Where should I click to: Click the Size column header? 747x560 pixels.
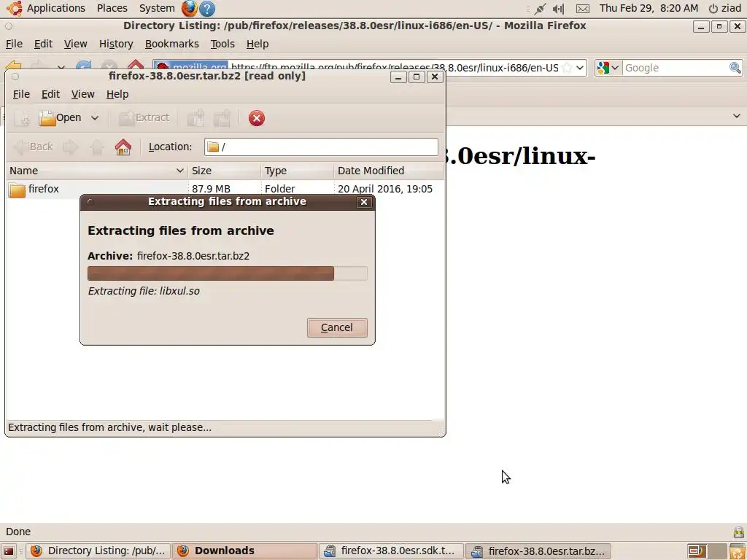(x=225, y=171)
